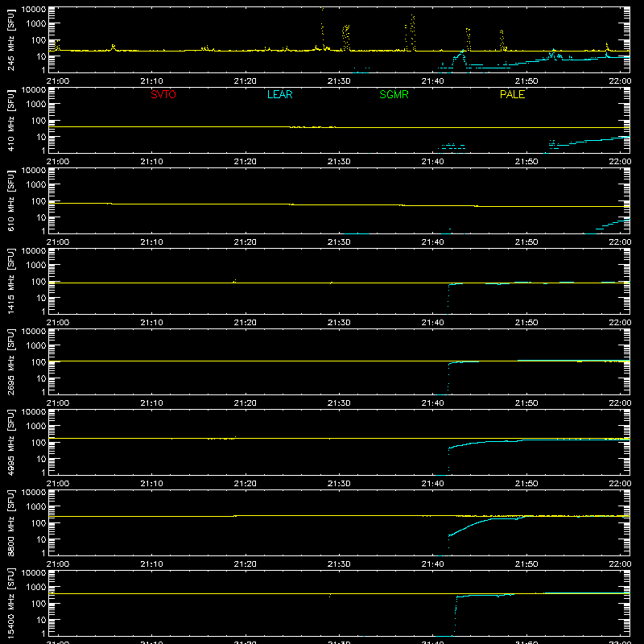
Task: Select the 2695 MHz [SFU] axis title
Action: point(11,361)
